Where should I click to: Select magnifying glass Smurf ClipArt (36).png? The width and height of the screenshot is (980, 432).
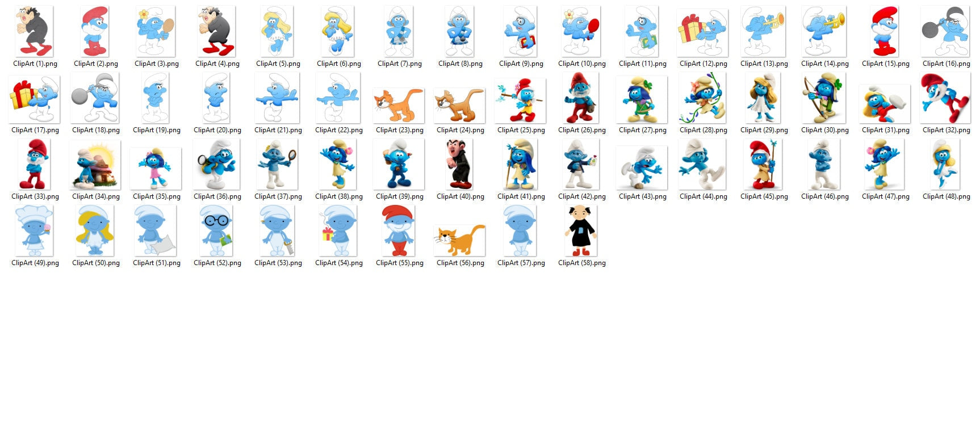(217, 165)
